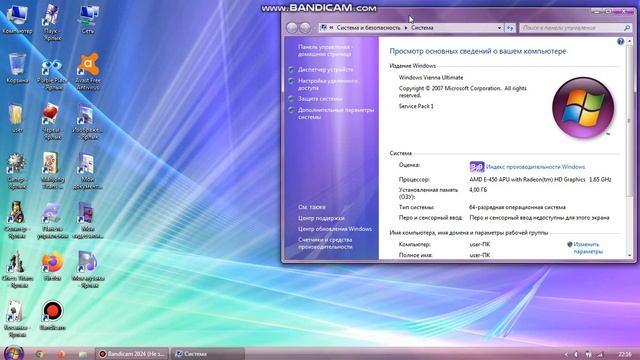Launch Firefox from the taskbar
This screenshot has height=360, width=640.
61,354
